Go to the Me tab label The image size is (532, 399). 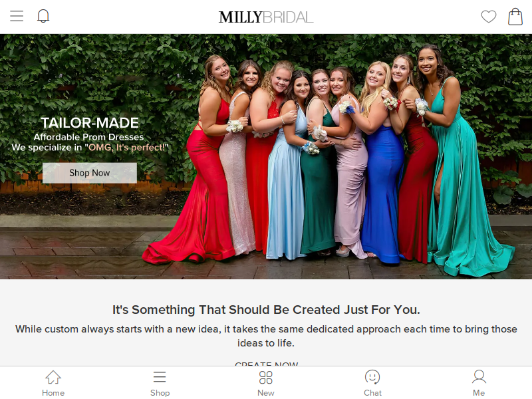479,392
